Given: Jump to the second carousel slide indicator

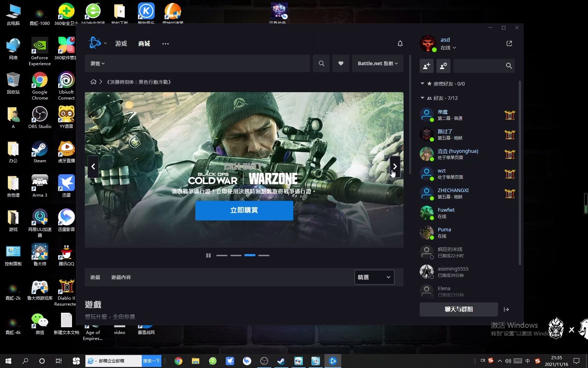Looking at the screenshot, I should pos(236,255).
